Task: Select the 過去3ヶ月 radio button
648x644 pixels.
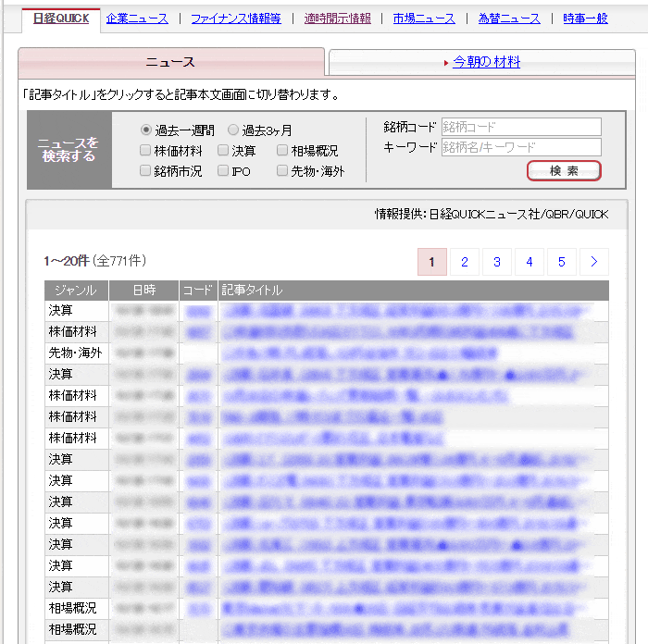Action: tap(233, 130)
